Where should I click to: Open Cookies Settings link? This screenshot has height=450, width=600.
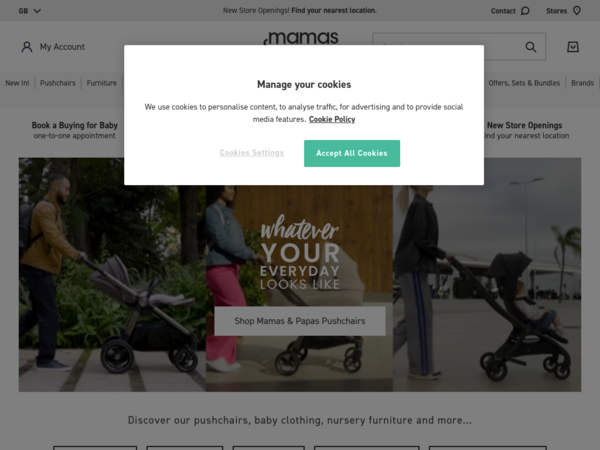tap(251, 153)
